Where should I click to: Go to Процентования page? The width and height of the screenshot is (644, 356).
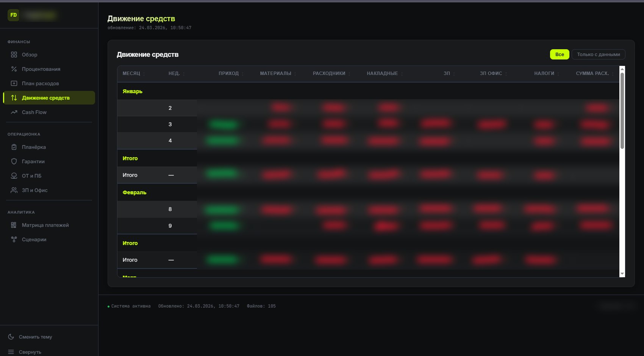pyautogui.click(x=49, y=69)
